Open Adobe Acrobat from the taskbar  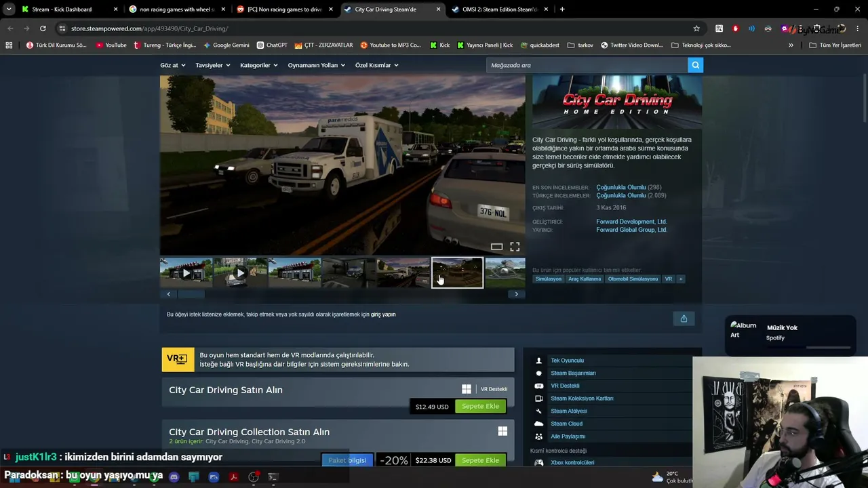point(233,477)
